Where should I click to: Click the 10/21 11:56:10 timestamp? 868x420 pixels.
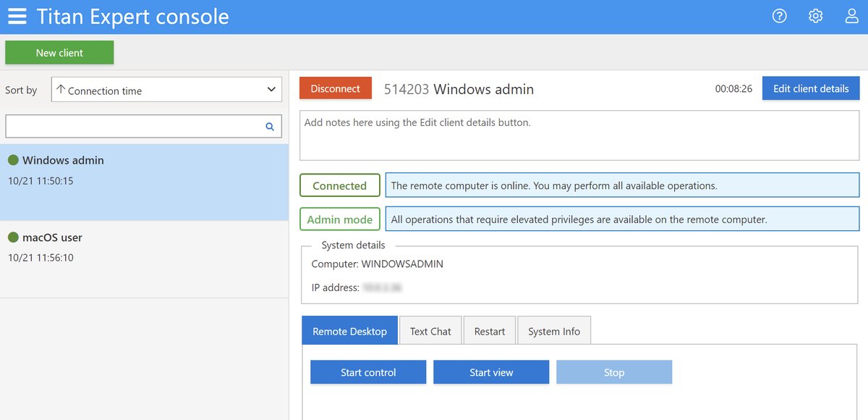41,258
